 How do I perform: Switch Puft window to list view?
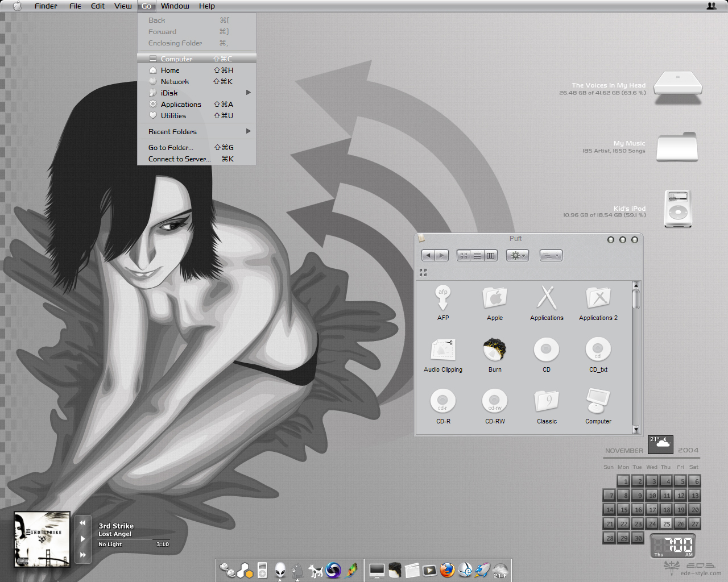pyautogui.click(x=477, y=256)
